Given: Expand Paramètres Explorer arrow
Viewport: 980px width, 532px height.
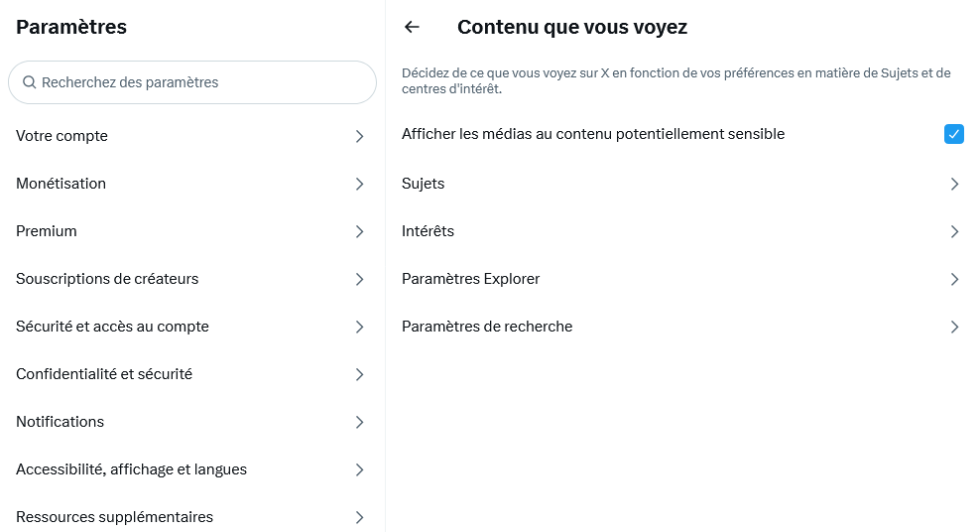Looking at the screenshot, I should [x=954, y=279].
